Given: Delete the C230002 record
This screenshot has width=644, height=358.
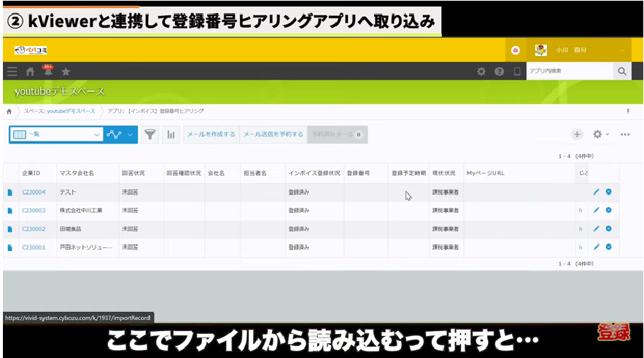Looking at the screenshot, I should tap(609, 229).
